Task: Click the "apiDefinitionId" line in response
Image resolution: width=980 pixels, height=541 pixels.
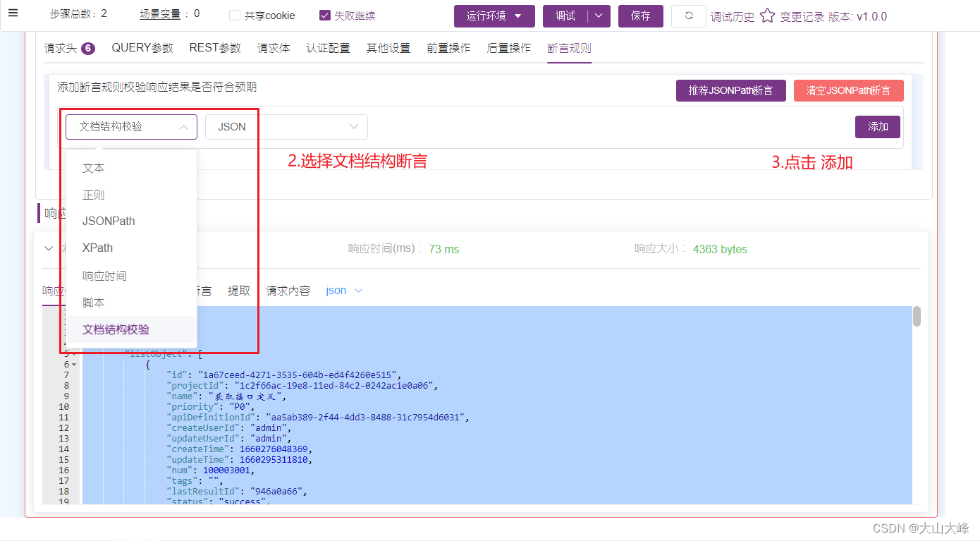Action: point(317,418)
